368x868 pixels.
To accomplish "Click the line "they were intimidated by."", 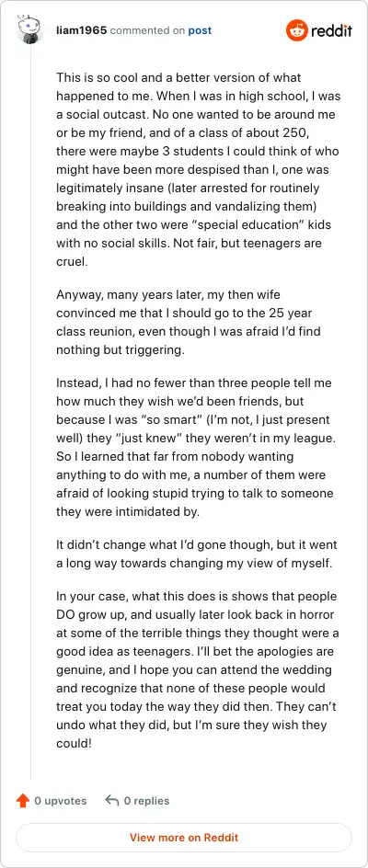I will tap(127, 512).
